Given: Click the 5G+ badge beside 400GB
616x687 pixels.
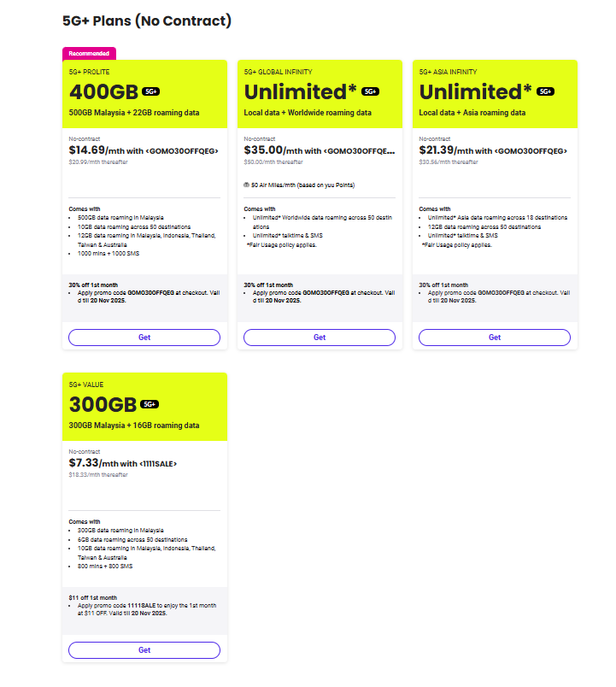Looking at the screenshot, I should pos(151,91).
